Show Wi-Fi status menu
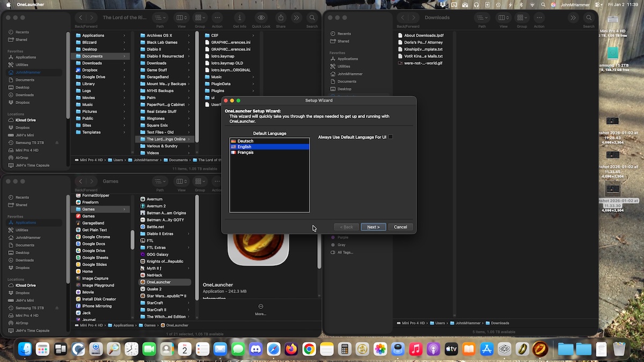The height and width of the screenshot is (362, 644). (x=532, y=4)
